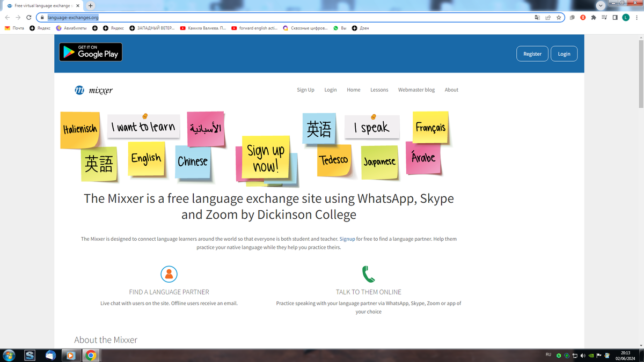This screenshot has height=362, width=644.
Task: Open the Lessons menu item
Action: coord(379,90)
